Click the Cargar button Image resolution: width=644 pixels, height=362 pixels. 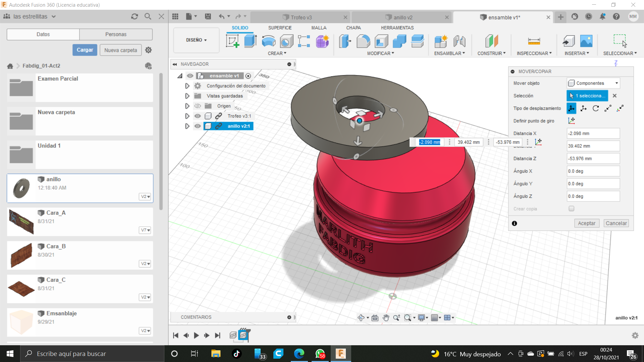pyautogui.click(x=85, y=50)
